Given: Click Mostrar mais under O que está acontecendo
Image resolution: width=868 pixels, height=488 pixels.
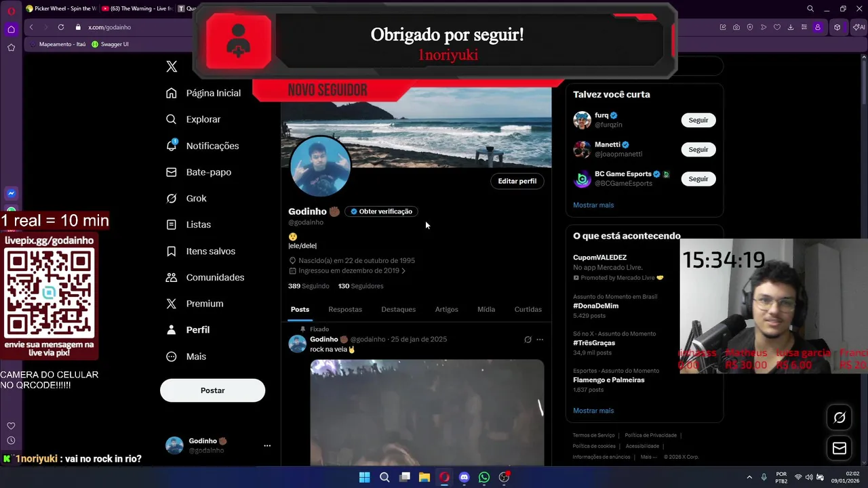Looking at the screenshot, I should pyautogui.click(x=593, y=411).
